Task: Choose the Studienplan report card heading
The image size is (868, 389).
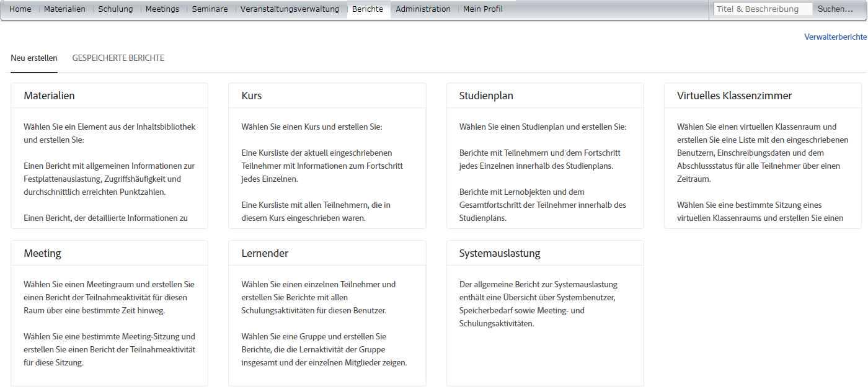Action: pyautogui.click(x=486, y=96)
